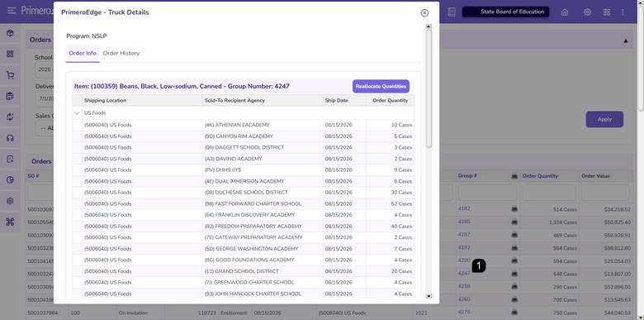Select the JOHN HANCOCK CHARTER SCHOOL row
The image size is (644, 320).
point(243,294)
